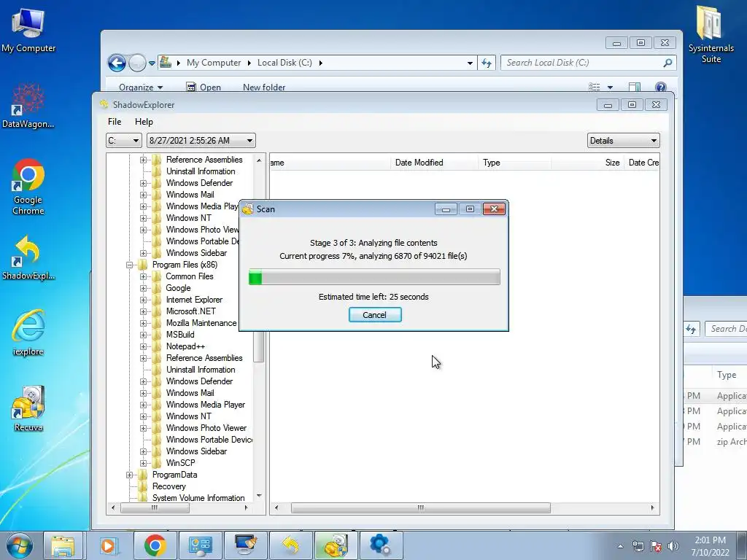747x560 pixels.
Task: Select the Microsoft.NET folder
Action: point(190,311)
